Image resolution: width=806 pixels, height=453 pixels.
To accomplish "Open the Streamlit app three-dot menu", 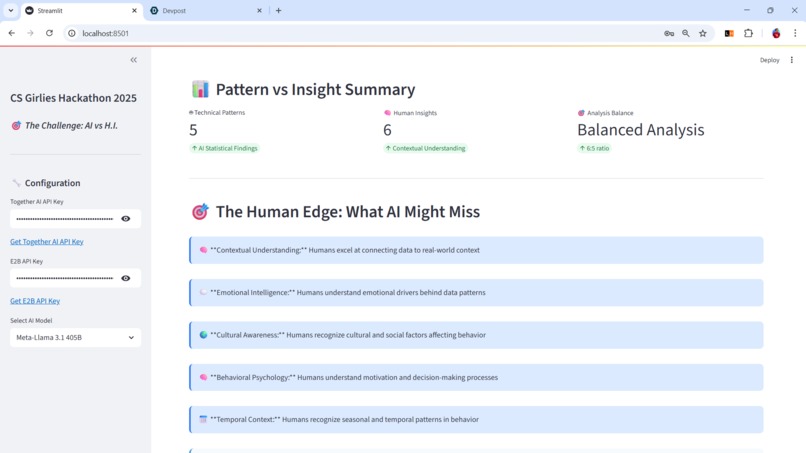I will [x=792, y=60].
